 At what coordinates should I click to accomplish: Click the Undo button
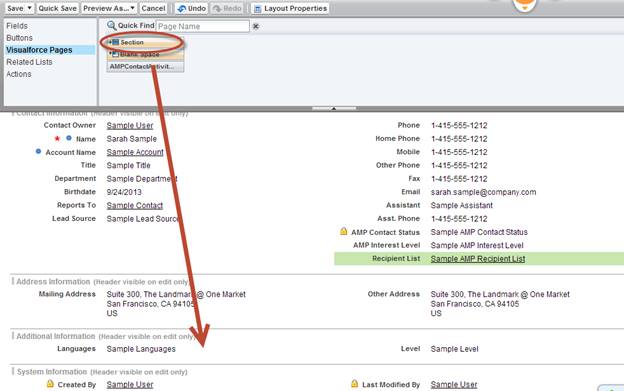tap(191, 8)
